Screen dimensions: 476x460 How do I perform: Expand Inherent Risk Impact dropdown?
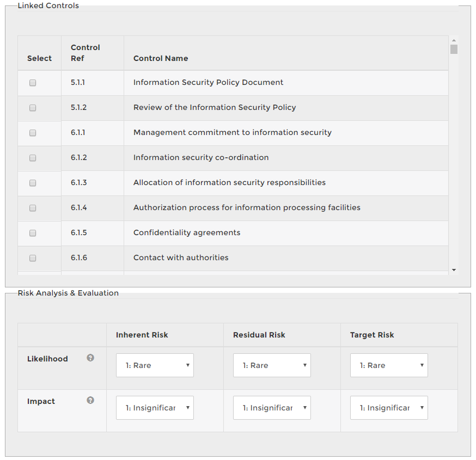pyautogui.click(x=155, y=408)
